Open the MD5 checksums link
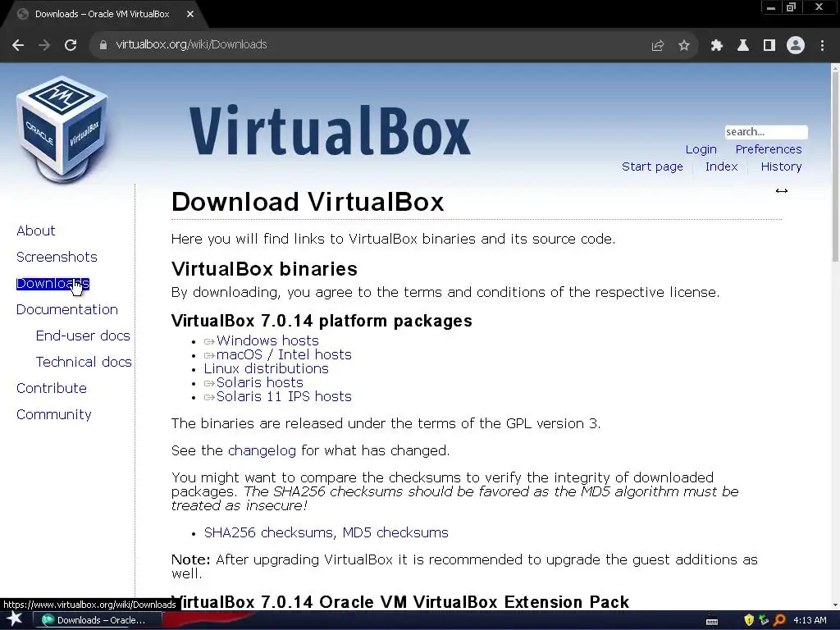The image size is (840, 630). pyautogui.click(x=395, y=532)
